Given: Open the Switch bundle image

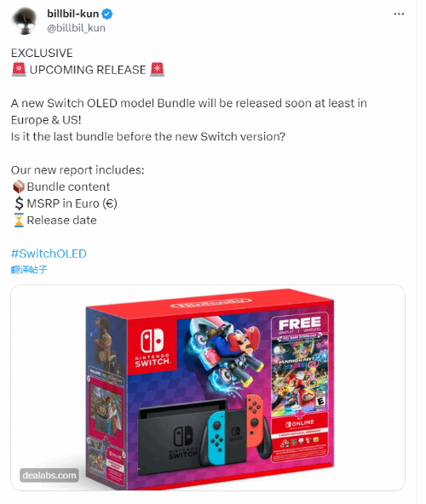Looking at the screenshot, I should pyautogui.click(x=208, y=387).
